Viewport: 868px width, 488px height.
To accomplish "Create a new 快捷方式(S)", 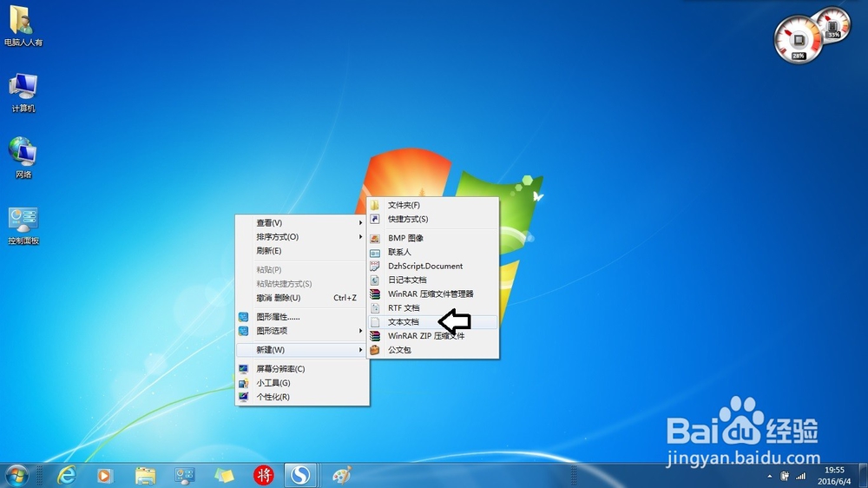I will point(433,219).
